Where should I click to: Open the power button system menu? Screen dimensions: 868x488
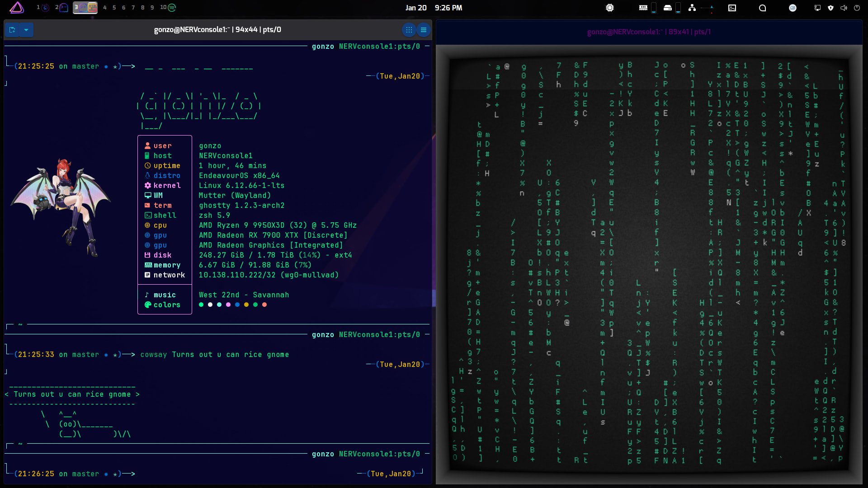coord(857,8)
